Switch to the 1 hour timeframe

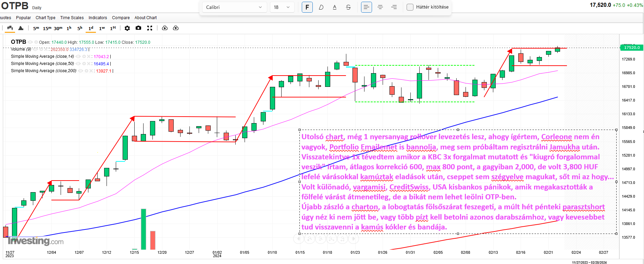(69, 28)
